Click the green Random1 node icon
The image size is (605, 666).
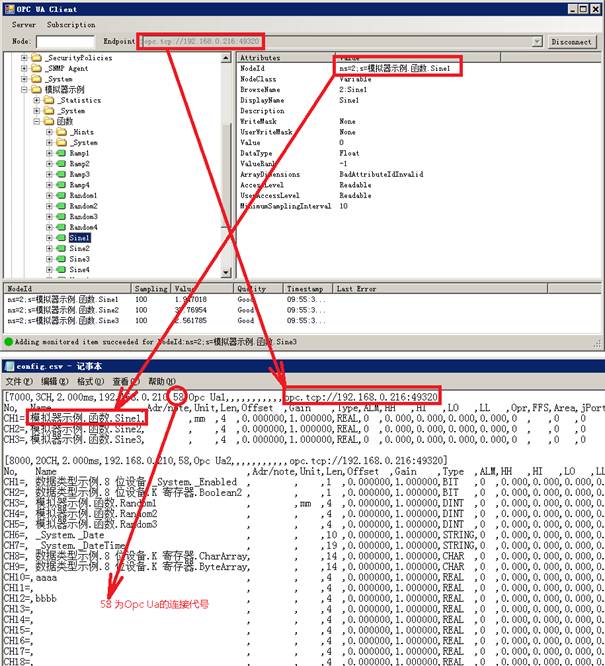(x=61, y=195)
